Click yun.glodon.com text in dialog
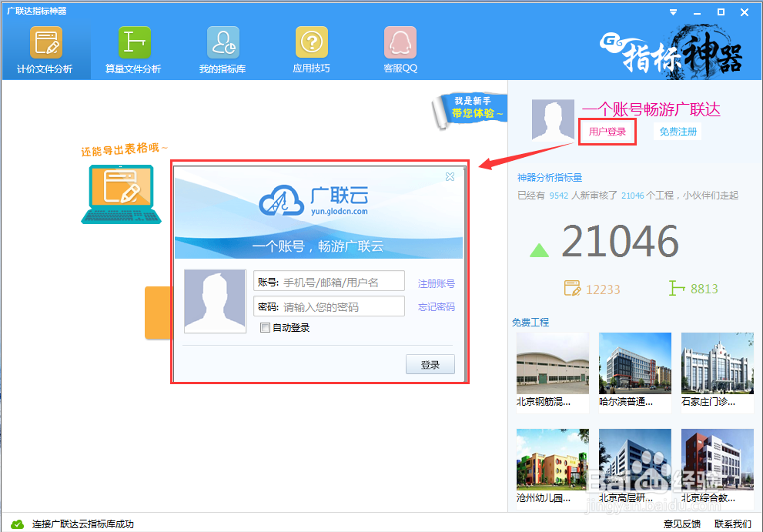 point(340,211)
